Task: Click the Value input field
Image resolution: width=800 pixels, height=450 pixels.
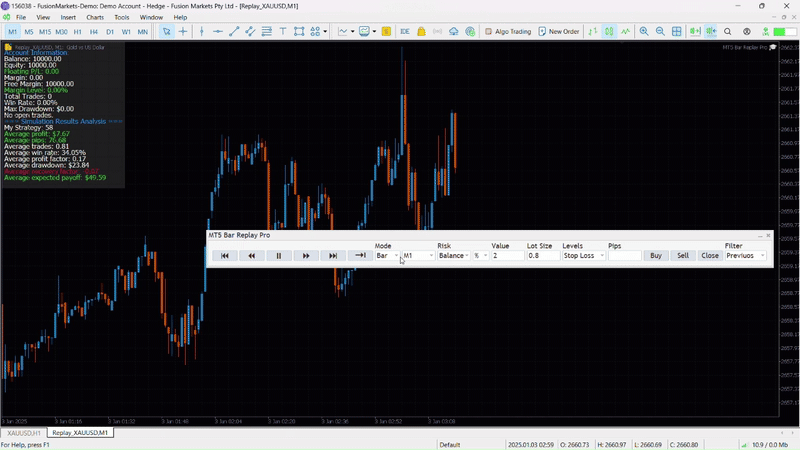Action: coord(508,256)
